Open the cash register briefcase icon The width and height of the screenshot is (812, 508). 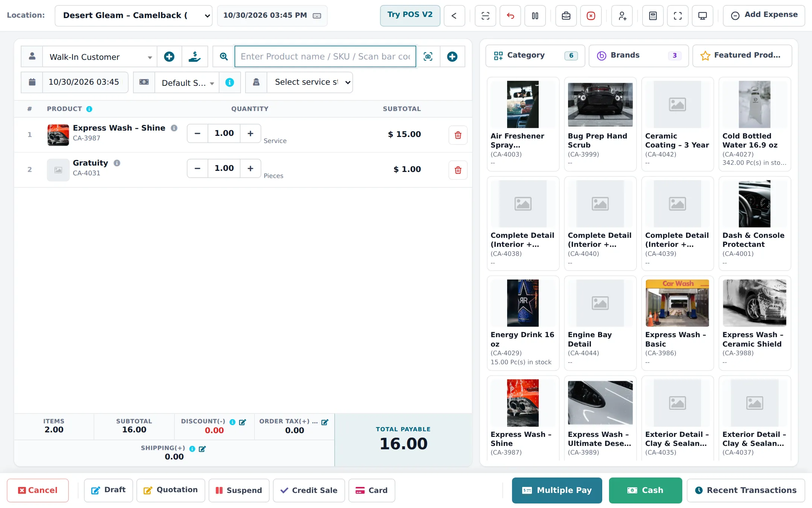pyautogui.click(x=566, y=16)
